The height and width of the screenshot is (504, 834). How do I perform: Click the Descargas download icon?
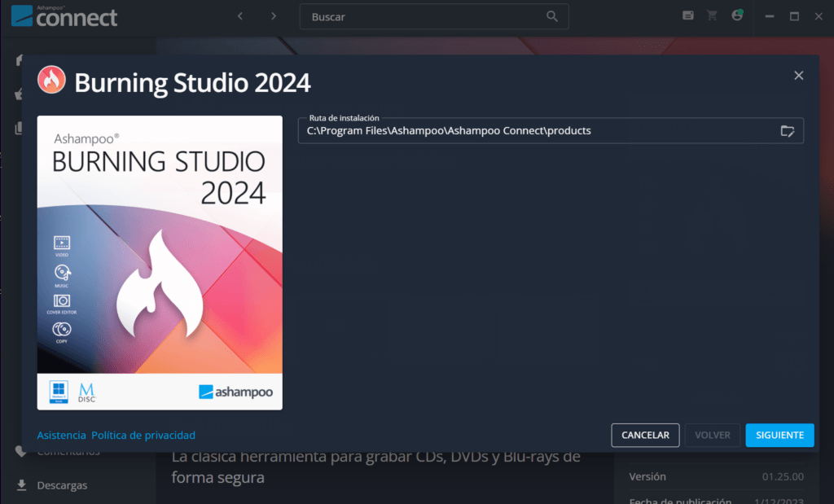[22, 484]
